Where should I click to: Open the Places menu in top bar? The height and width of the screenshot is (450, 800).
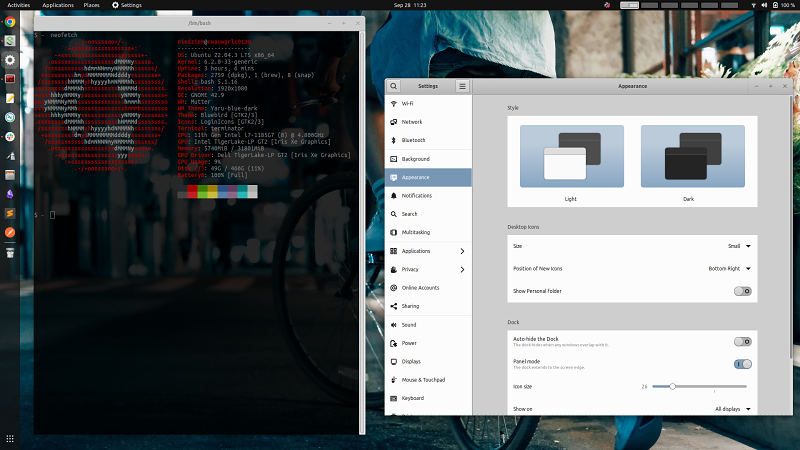coord(91,5)
